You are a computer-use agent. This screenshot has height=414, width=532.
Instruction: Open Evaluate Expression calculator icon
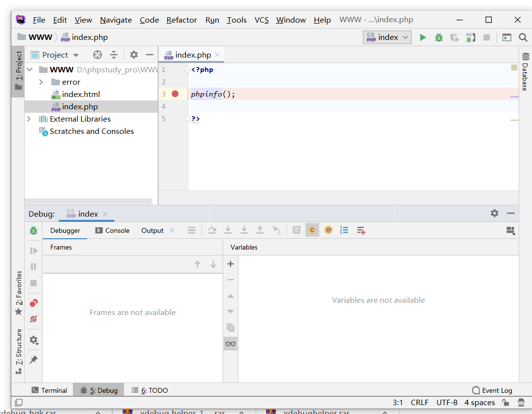tap(296, 230)
